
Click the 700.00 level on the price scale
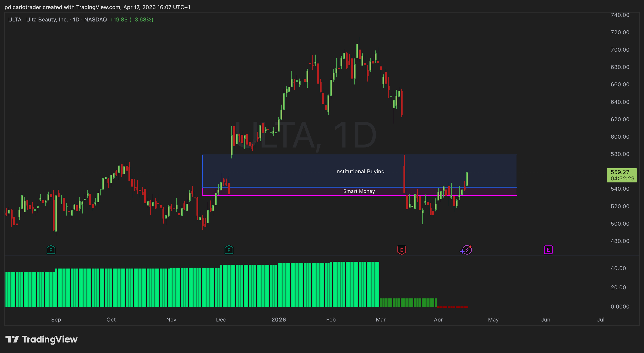click(620, 50)
